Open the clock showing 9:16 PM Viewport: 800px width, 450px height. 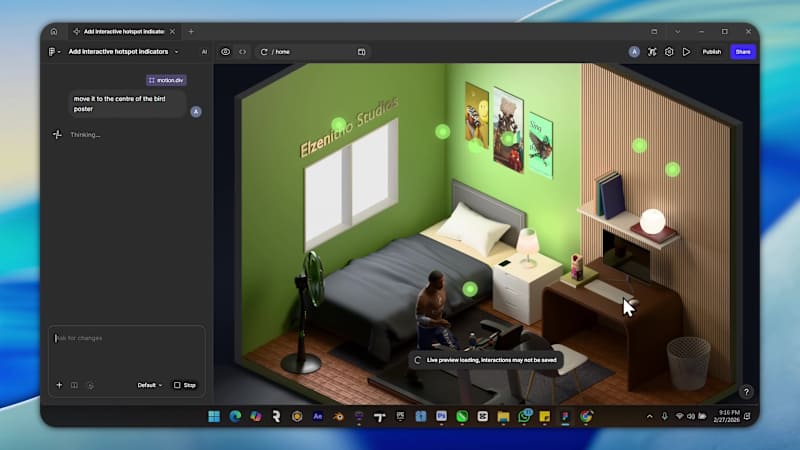pyautogui.click(x=727, y=416)
